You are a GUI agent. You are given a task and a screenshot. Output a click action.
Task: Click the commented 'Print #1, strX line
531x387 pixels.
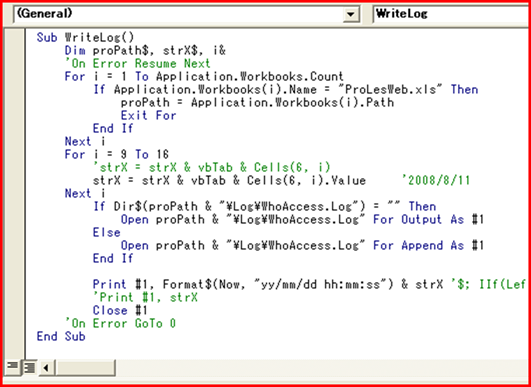coord(145,298)
